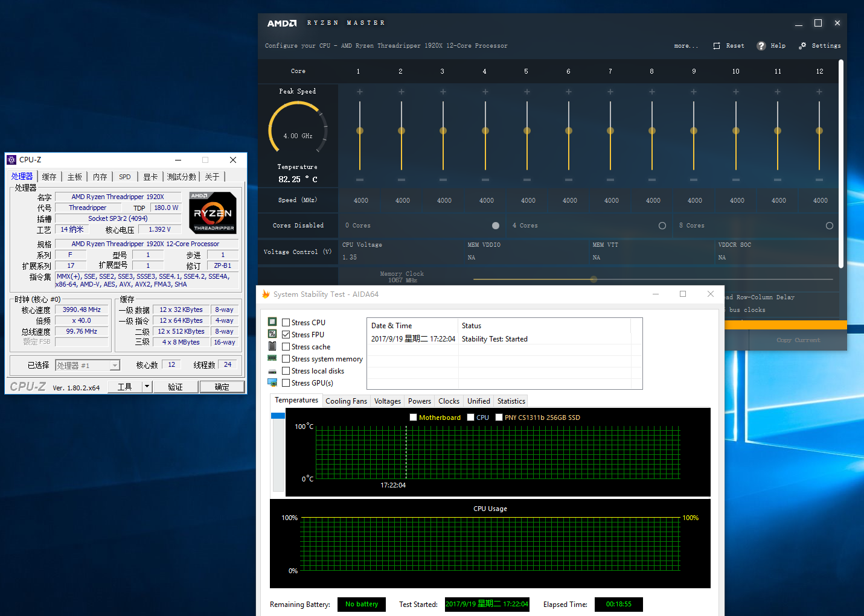Increase core 12 speed with plus icon
This screenshot has width=864, height=616.
click(x=819, y=92)
